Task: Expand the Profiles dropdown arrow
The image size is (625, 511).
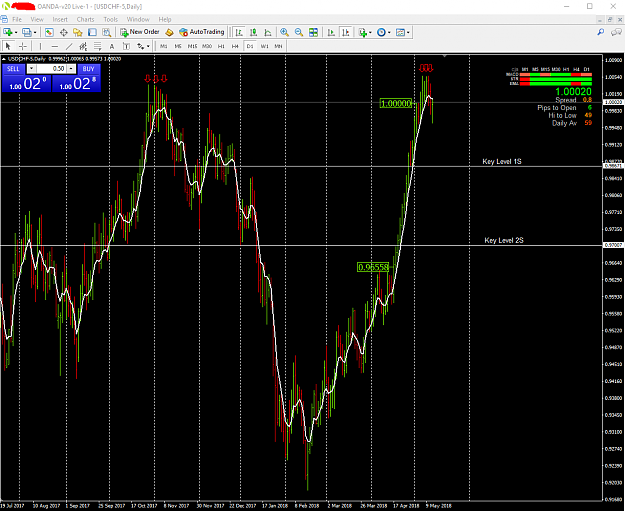Action: [35, 32]
